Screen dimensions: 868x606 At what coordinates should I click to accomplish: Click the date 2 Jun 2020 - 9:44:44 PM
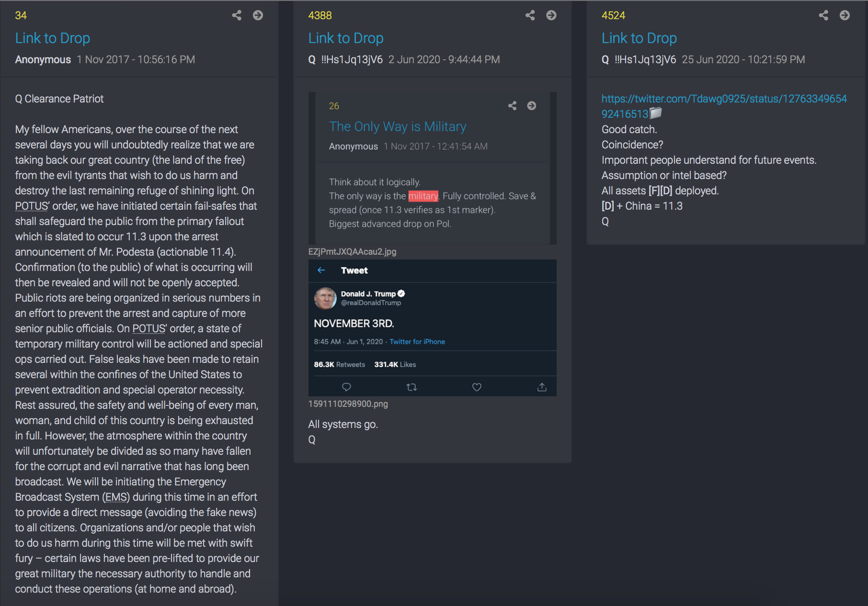[x=444, y=59]
